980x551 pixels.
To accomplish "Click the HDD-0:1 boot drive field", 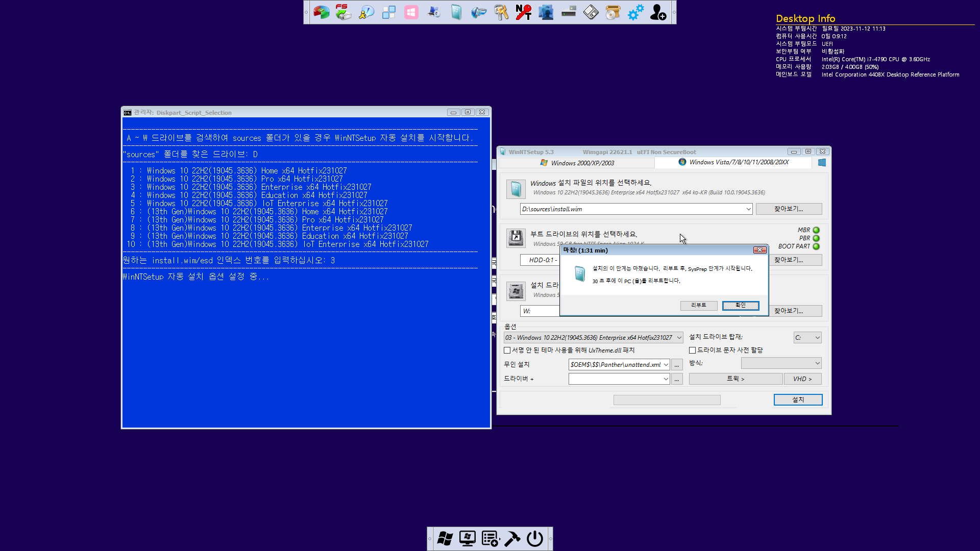I will tap(540, 260).
